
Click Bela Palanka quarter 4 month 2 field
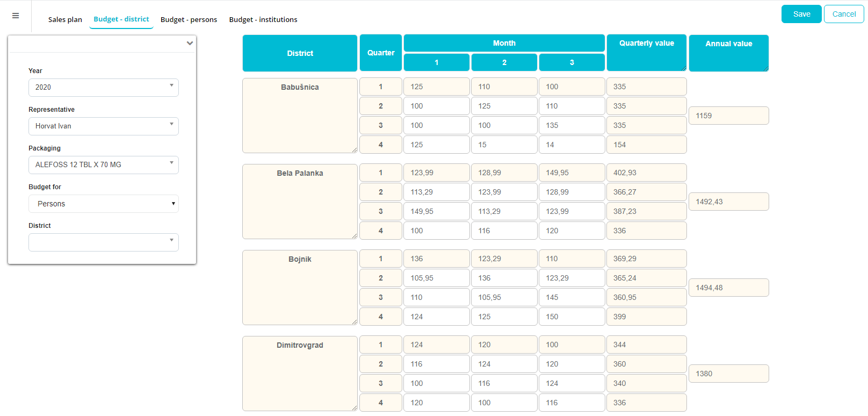(504, 231)
